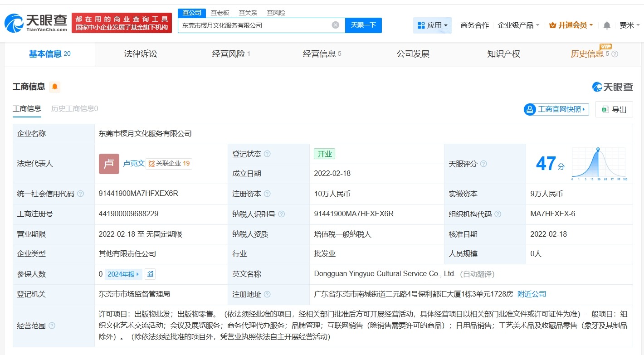
Task: Click the help icon beside 天眼评分
Action: point(483,165)
